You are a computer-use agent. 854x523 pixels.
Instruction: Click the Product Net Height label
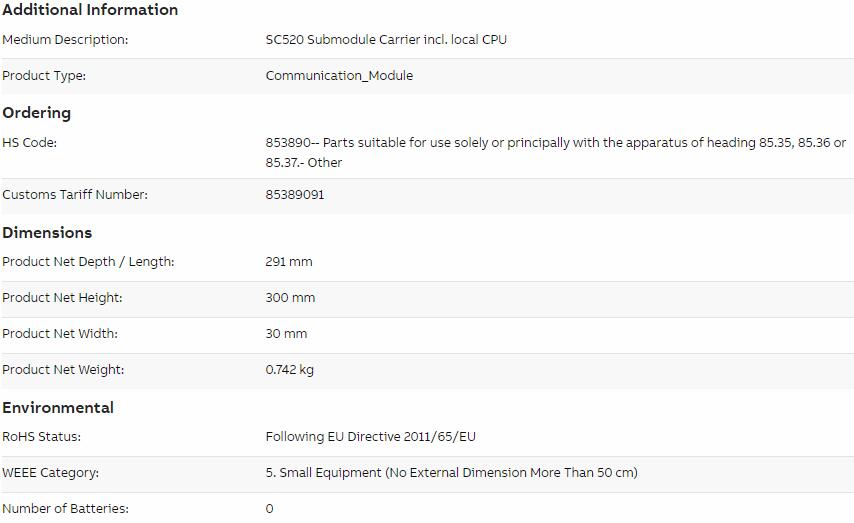coord(62,298)
